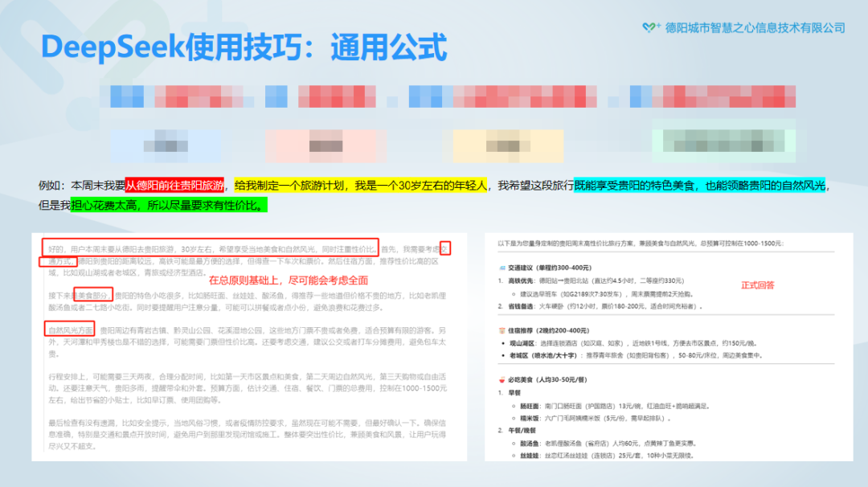The image size is (868, 487).
Task: Click list item 省钱备选
Action: pyautogui.click(x=522, y=306)
